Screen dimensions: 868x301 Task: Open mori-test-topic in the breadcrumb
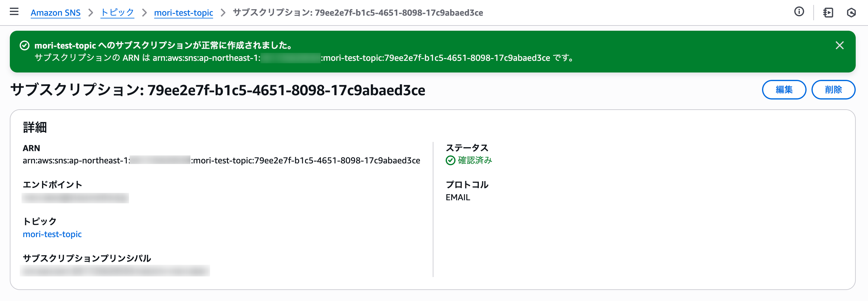click(x=183, y=13)
